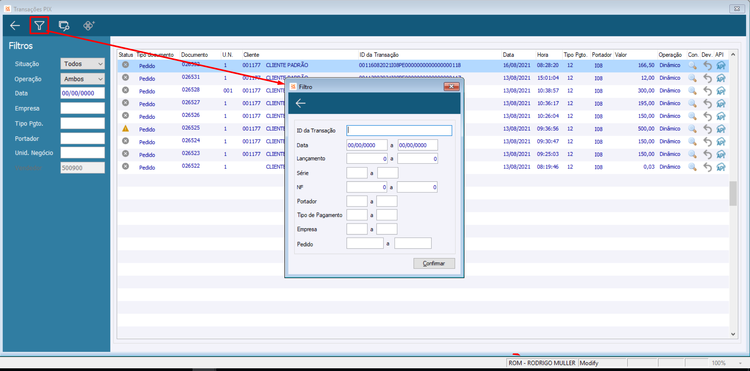Click API icon for row 08:19:46
The width and height of the screenshot is (750, 371).
click(x=721, y=167)
